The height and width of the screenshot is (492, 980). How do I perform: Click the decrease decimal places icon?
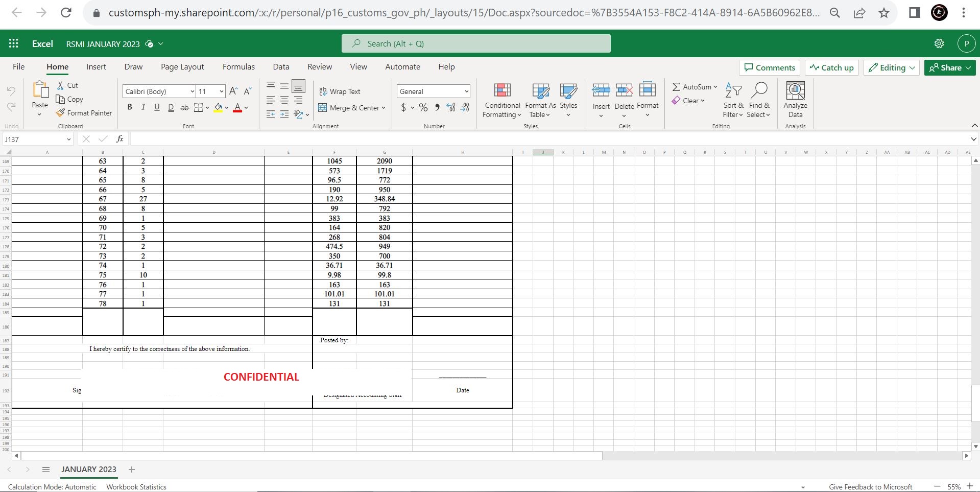click(465, 107)
